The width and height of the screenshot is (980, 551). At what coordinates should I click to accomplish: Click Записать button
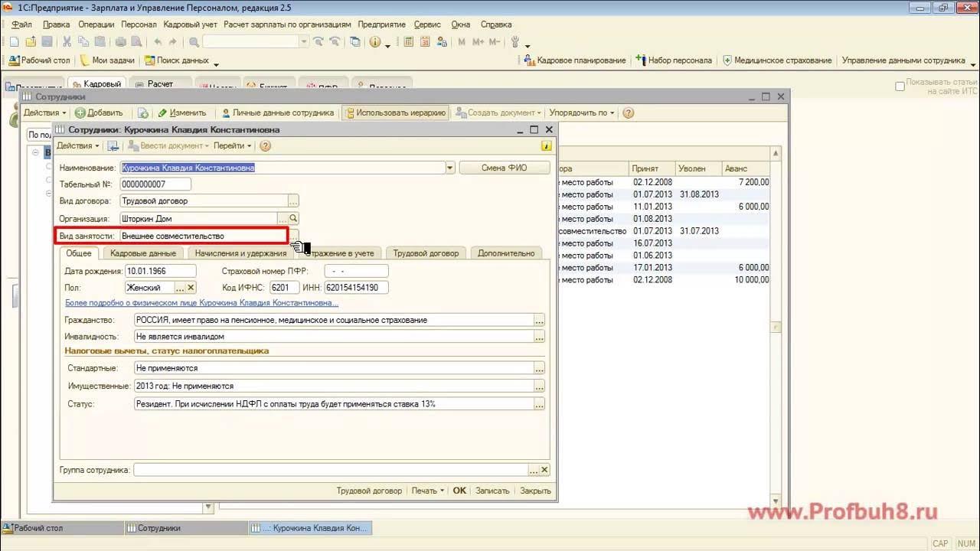[x=492, y=491]
